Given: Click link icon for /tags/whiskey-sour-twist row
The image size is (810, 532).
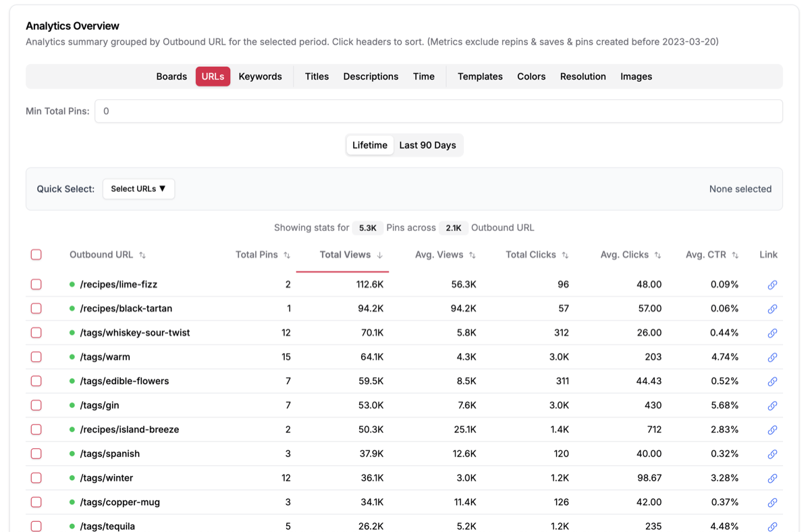Looking at the screenshot, I should pos(772,334).
